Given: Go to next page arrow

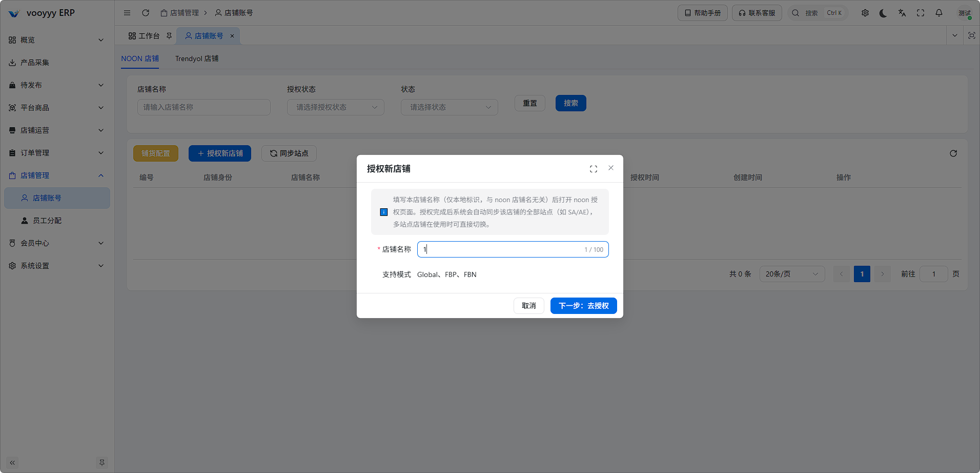Looking at the screenshot, I should (883, 274).
